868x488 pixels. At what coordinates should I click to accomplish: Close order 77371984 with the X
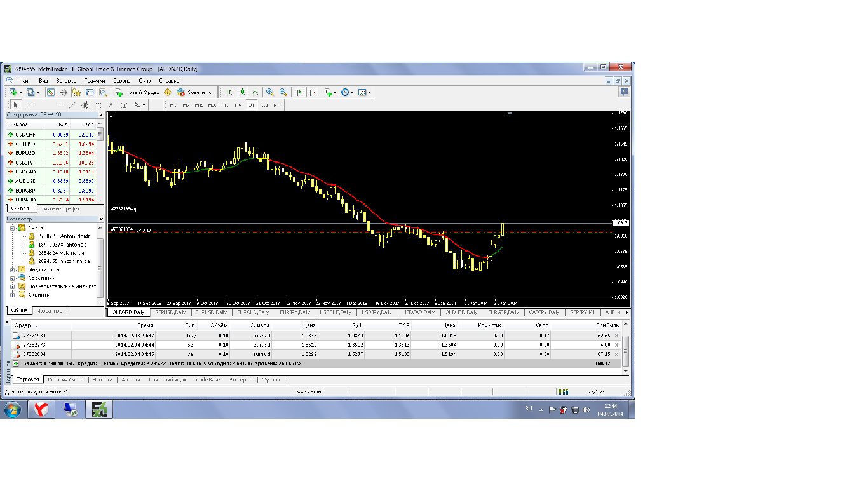click(x=616, y=335)
